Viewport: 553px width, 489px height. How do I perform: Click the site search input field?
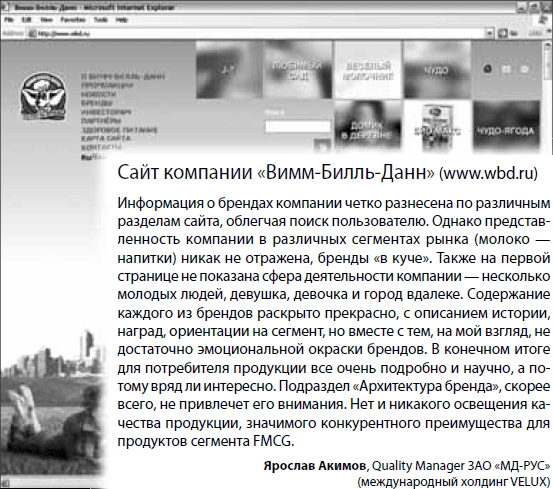[x=298, y=126]
